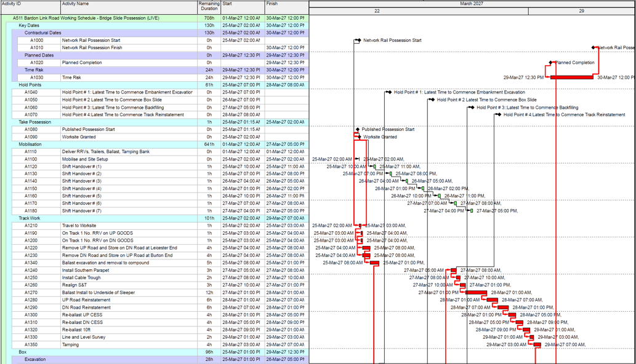Image resolution: width=636 pixels, height=364 pixels.
Task: Click the Hold Point # 2 milestone diamond
Action: click(x=432, y=100)
